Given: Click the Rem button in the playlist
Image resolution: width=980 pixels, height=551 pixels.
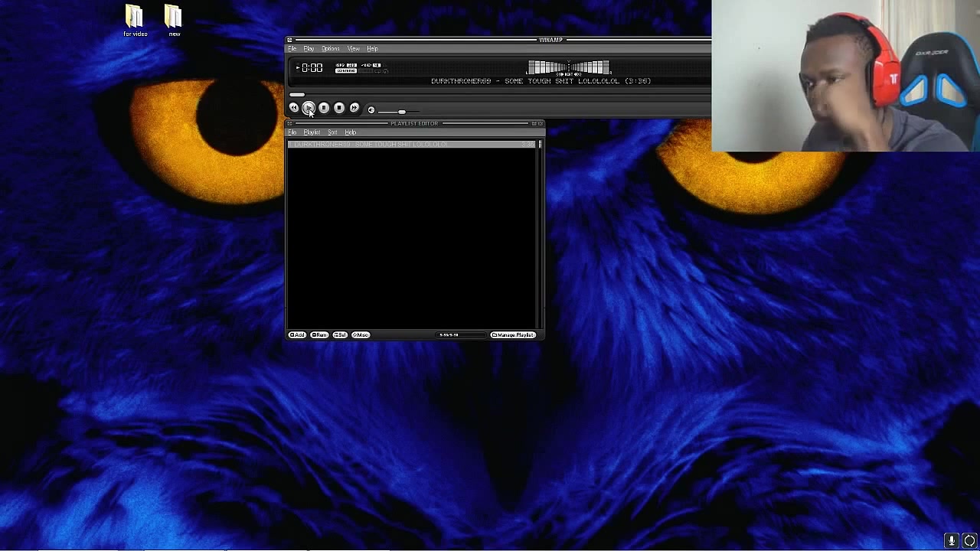Looking at the screenshot, I should click(x=319, y=335).
